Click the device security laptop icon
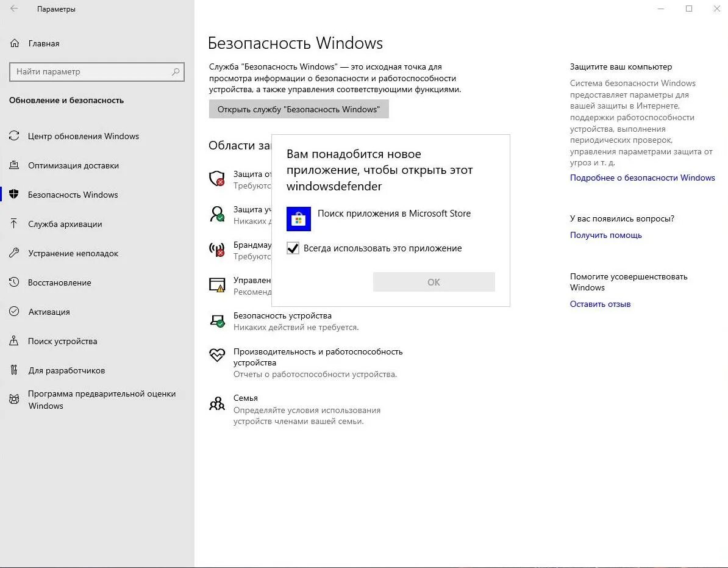Viewport: 728px width, 568px height. (x=217, y=320)
